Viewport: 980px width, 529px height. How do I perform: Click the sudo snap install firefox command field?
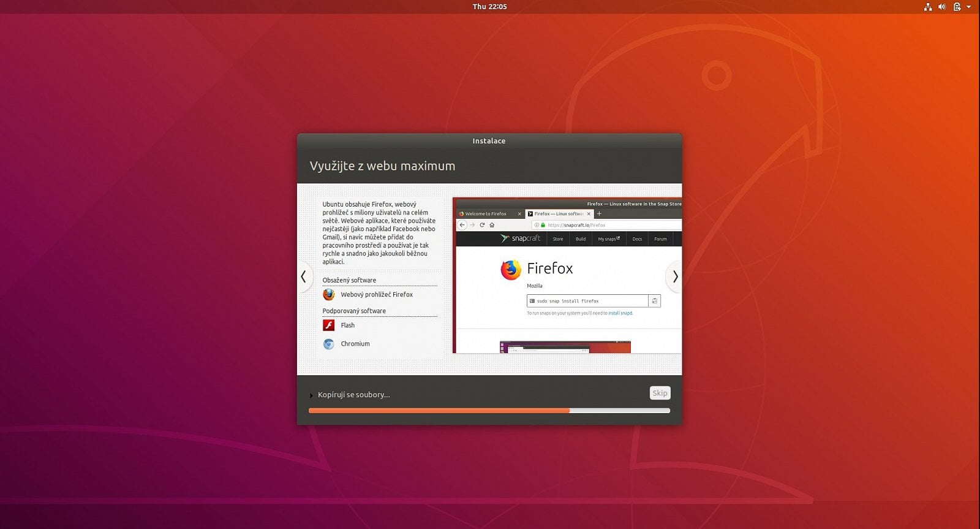click(587, 301)
